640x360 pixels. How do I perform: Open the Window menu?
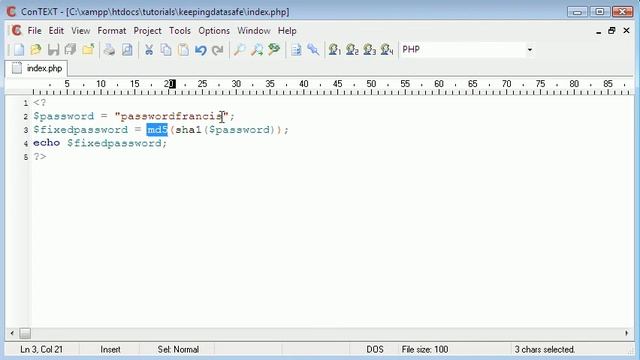click(253, 31)
